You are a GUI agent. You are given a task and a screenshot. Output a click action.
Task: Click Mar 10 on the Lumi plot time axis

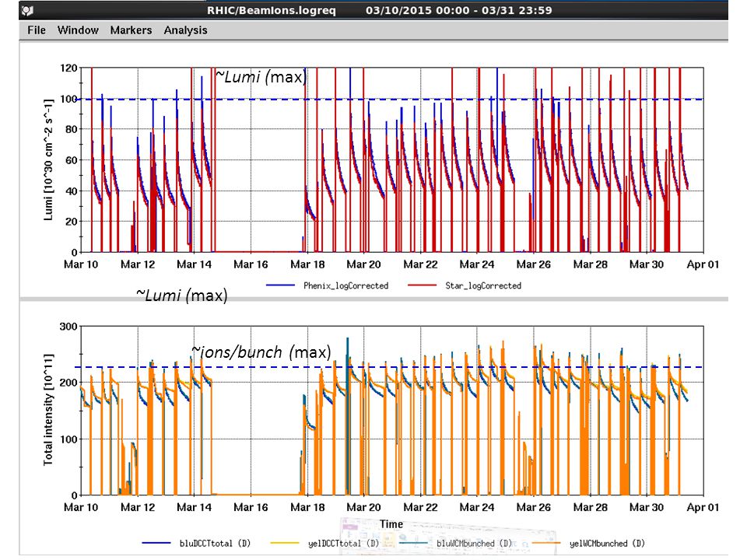[x=81, y=264]
